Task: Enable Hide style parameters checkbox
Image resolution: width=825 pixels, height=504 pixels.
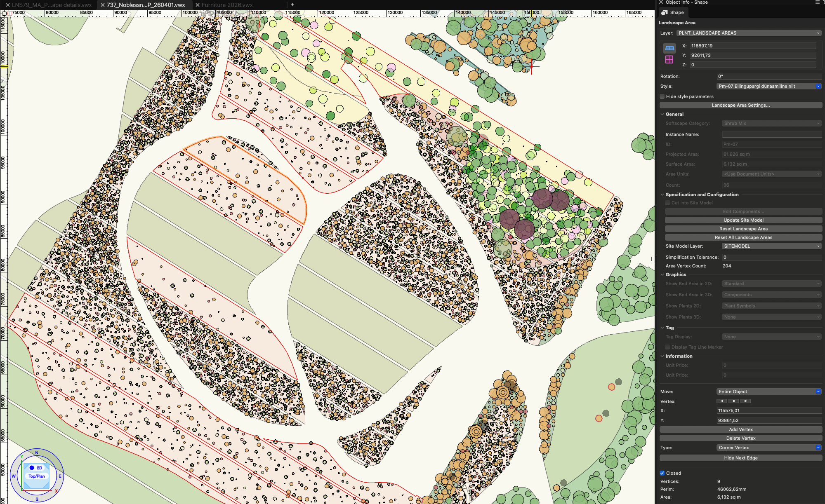Action: click(x=662, y=96)
